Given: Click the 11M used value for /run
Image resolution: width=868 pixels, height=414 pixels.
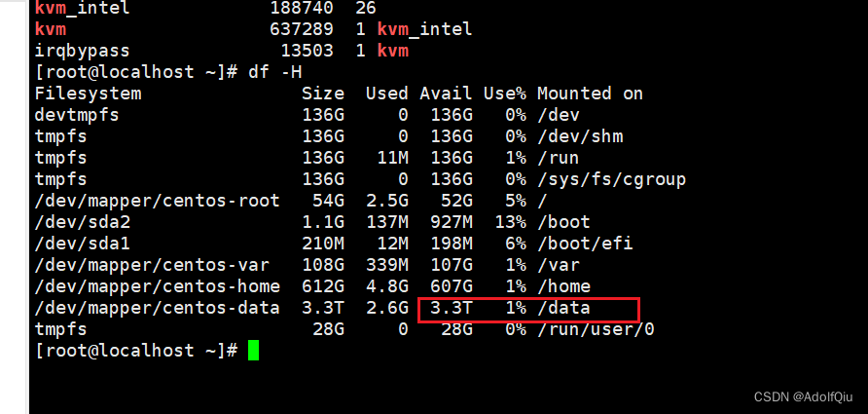Looking at the screenshot, I should (x=392, y=158).
